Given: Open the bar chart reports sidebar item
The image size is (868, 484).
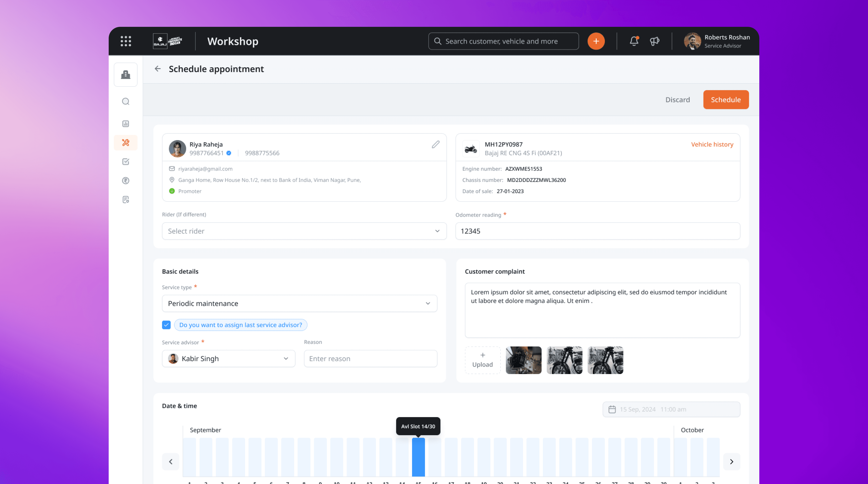Looking at the screenshot, I should [x=126, y=124].
